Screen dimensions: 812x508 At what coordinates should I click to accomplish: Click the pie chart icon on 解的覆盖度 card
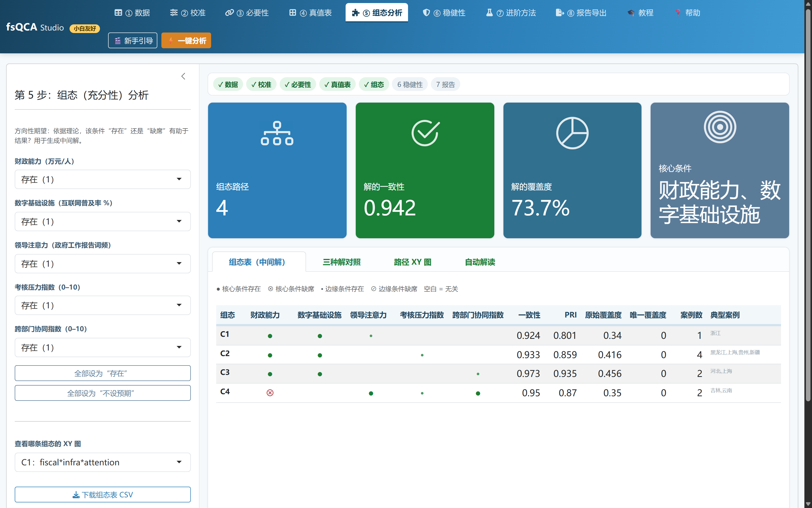pyautogui.click(x=572, y=133)
